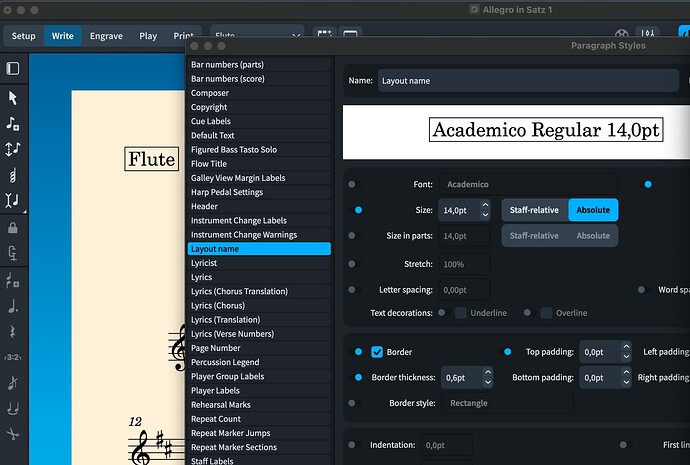Click the Border thickness stepper arrows

coord(488,377)
